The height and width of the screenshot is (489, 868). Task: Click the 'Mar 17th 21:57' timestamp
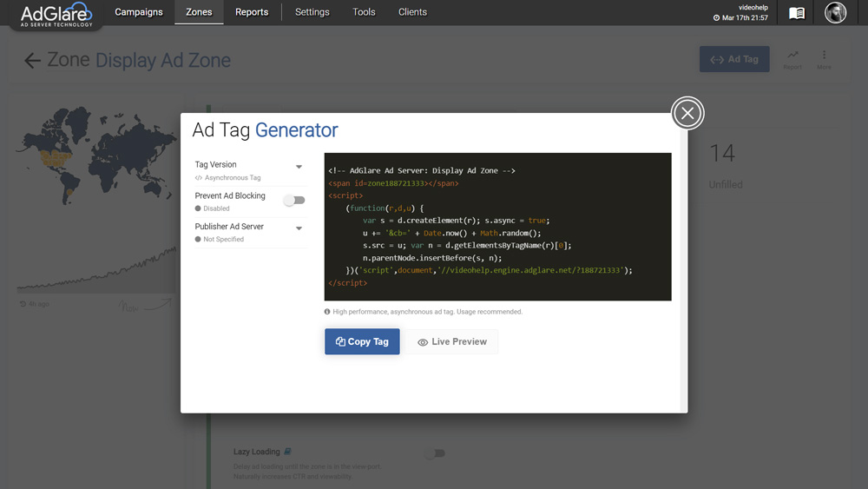click(x=745, y=17)
